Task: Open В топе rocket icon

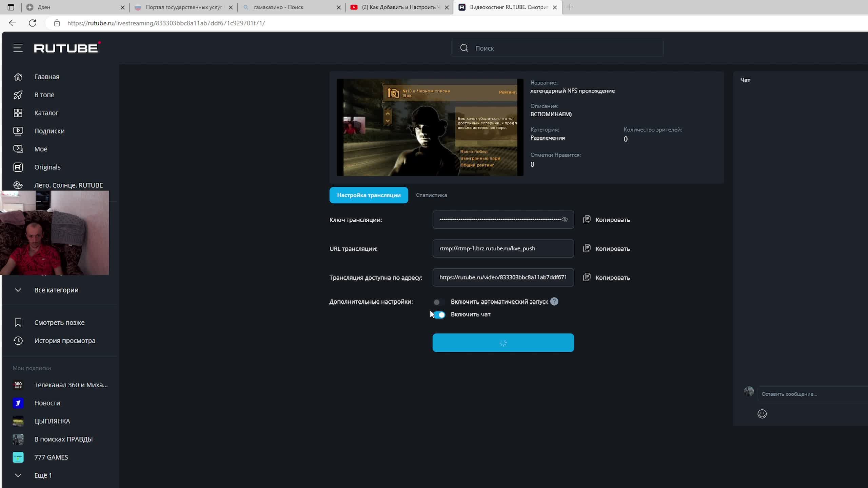Action: point(18,95)
